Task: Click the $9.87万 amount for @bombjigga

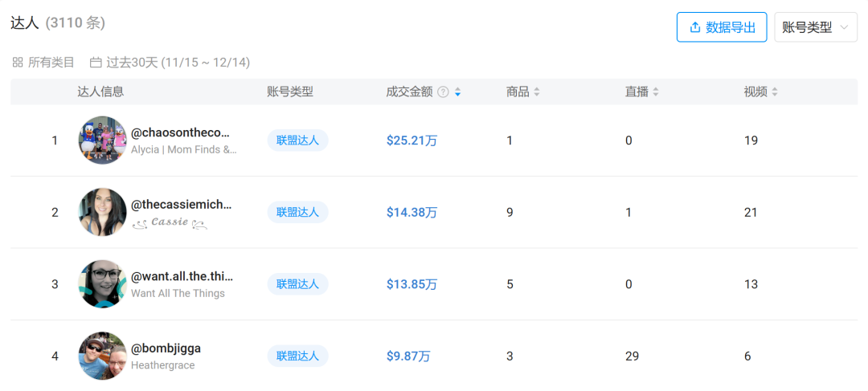Action: pyautogui.click(x=408, y=356)
